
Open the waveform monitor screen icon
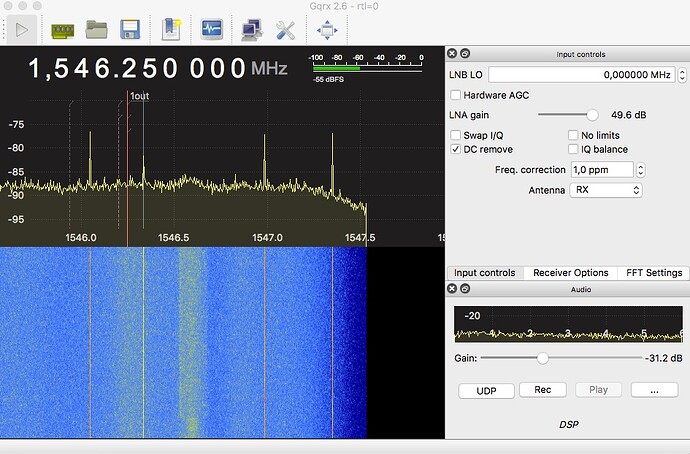212,29
